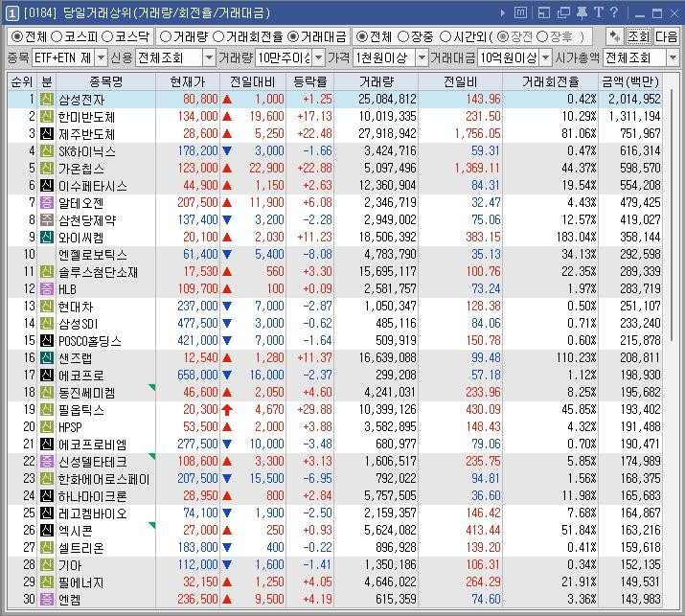Click the green corner marker on 동진쎄미켐

[152, 387]
